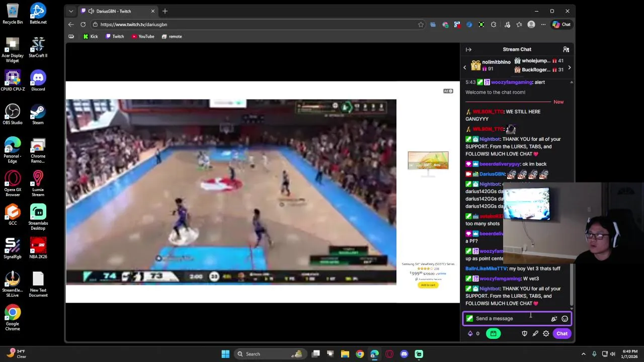Launch OBS Studio from desktop
Screen dimensions: 644x362
pos(13,114)
